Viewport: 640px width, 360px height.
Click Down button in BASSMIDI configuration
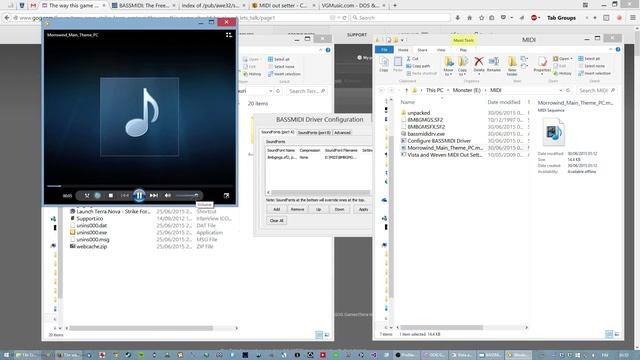(340, 209)
